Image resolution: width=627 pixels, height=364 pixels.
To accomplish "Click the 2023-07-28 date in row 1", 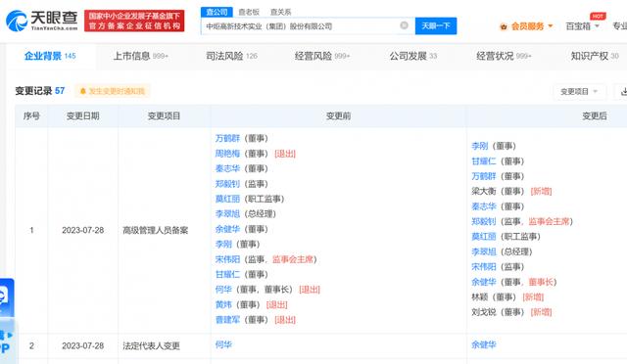I will click(x=82, y=231).
